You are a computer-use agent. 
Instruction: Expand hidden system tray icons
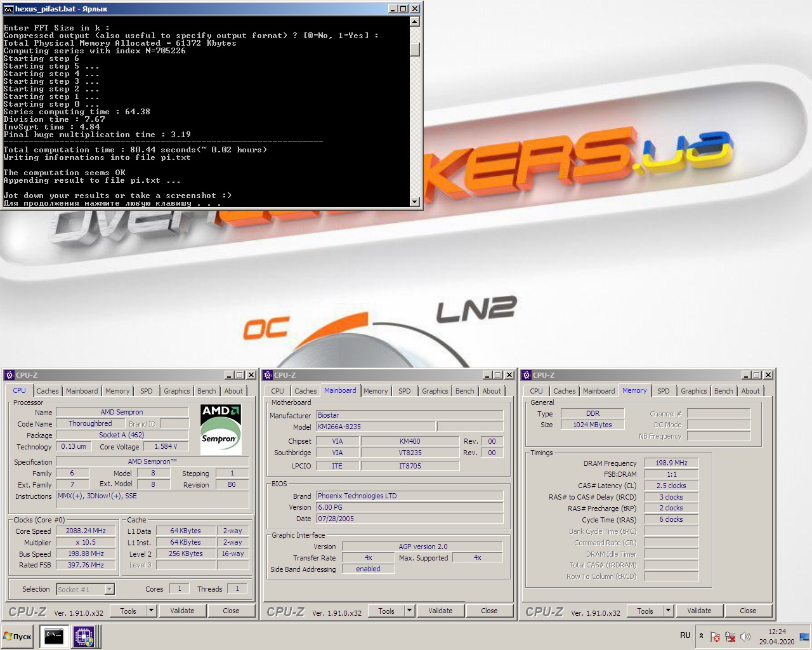pos(701,635)
